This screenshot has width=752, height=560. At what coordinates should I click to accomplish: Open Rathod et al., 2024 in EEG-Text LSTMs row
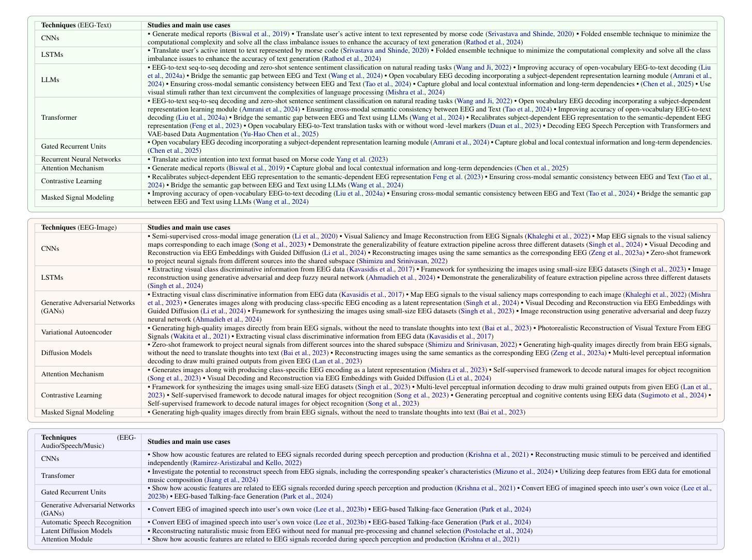351,59
